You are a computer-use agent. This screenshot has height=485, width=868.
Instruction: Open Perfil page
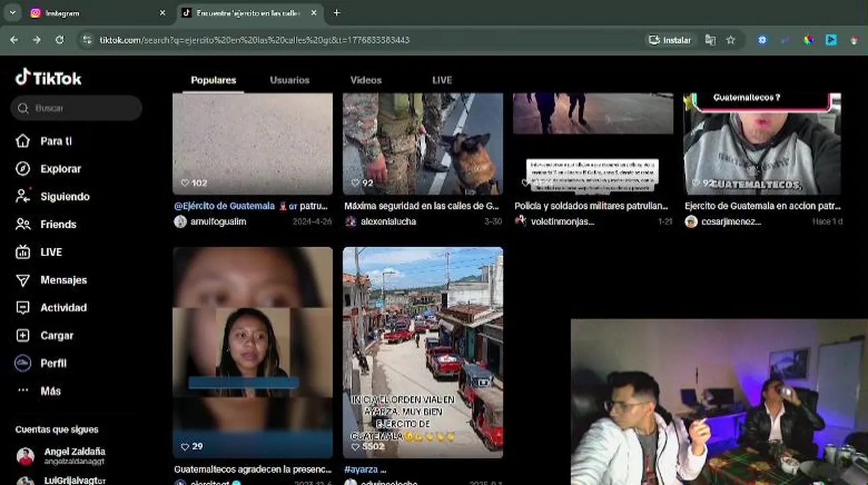coord(41,363)
